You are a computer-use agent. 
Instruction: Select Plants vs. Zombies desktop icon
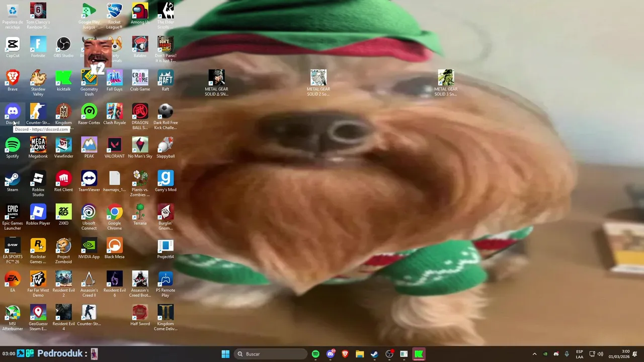point(140,184)
